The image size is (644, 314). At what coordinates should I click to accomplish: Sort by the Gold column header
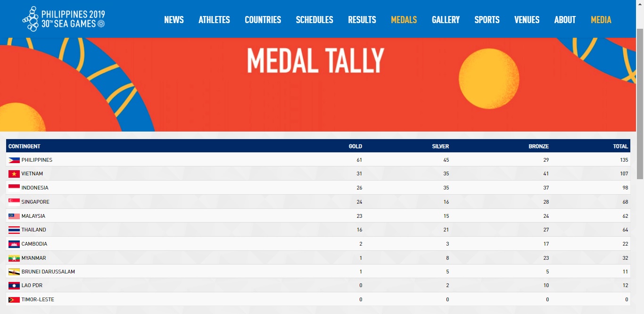pyautogui.click(x=355, y=147)
